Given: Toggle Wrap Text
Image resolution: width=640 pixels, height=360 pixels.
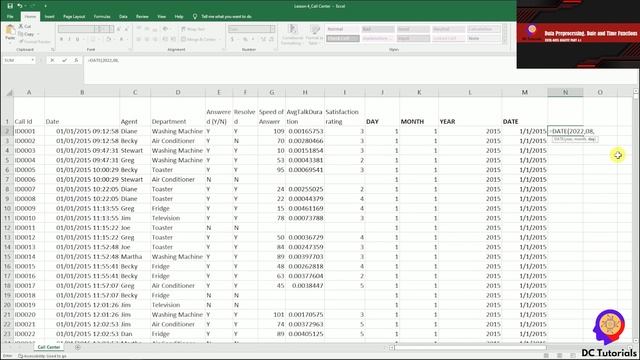Looking at the screenshot, I should click(x=193, y=29).
